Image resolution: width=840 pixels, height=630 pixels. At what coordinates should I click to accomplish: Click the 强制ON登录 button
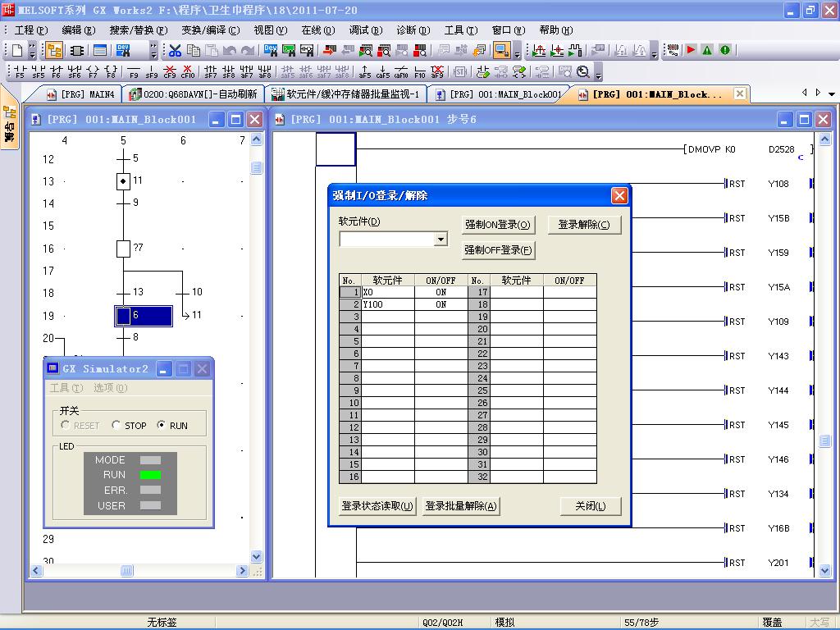[497, 225]
